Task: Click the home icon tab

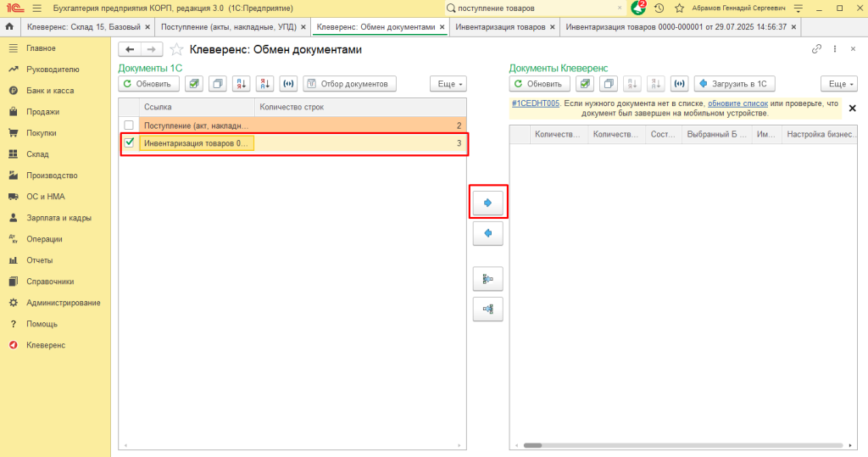Action: [9, 27]
